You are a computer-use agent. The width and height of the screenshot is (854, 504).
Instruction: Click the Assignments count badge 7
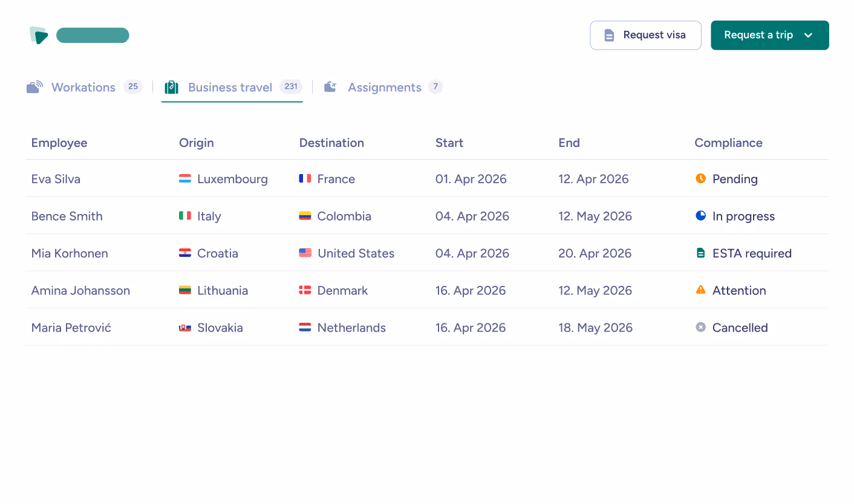click(x=435, y=86)
